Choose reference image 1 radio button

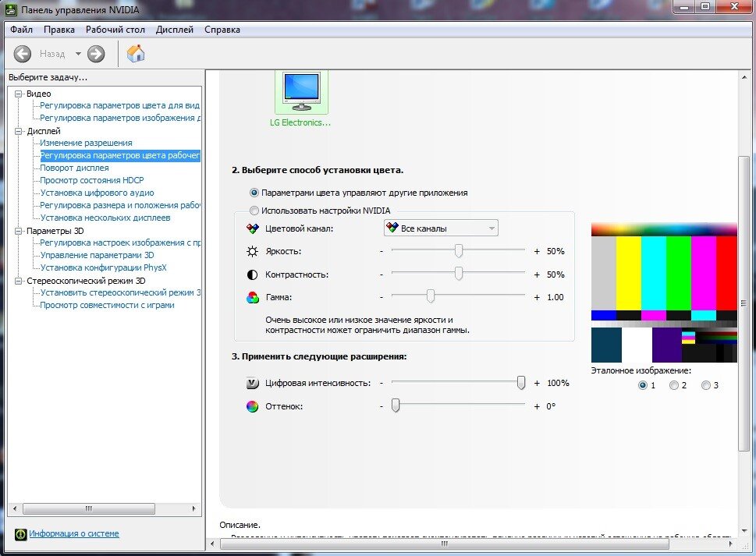coord(642,385)
